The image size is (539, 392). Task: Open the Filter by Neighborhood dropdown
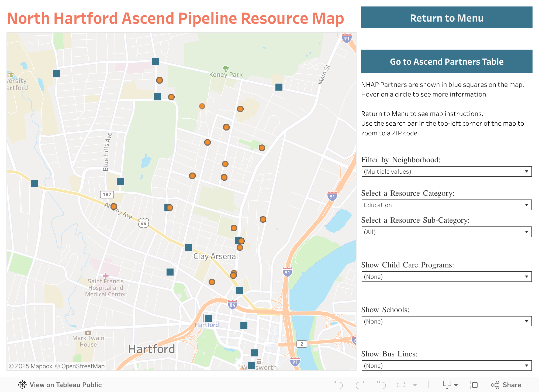click(x=446, y=171)
